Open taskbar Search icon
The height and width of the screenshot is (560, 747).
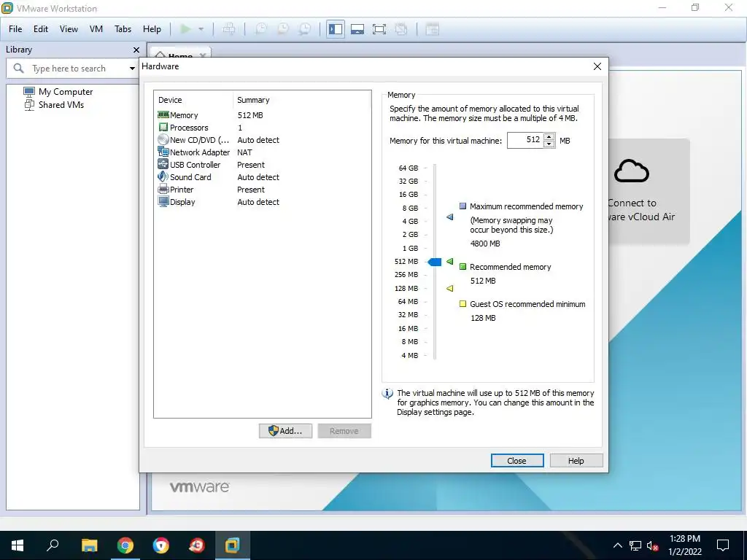(x=53, y=545)
